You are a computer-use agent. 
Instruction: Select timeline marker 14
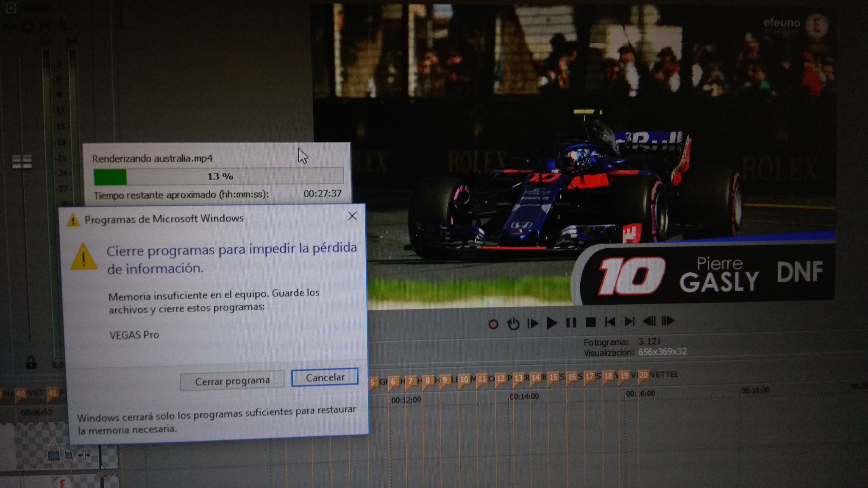(x=536, y=378)
